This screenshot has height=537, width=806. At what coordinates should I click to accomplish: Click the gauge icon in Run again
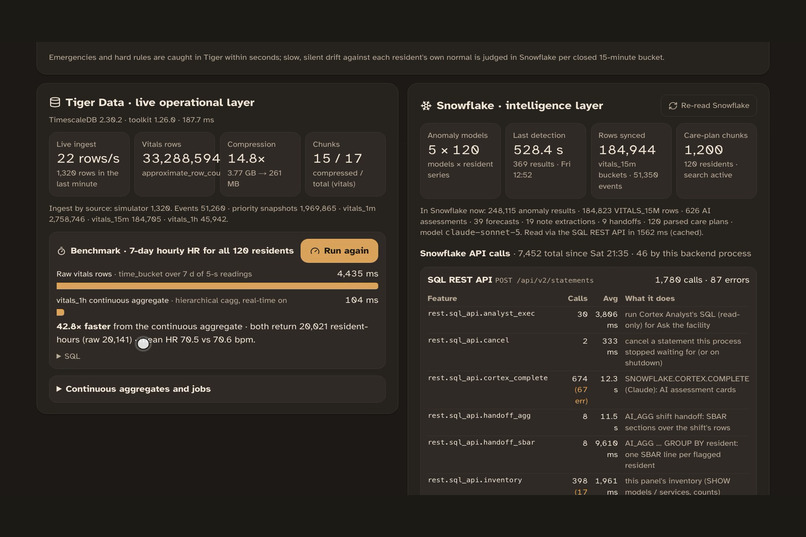[x=315, y=251]
